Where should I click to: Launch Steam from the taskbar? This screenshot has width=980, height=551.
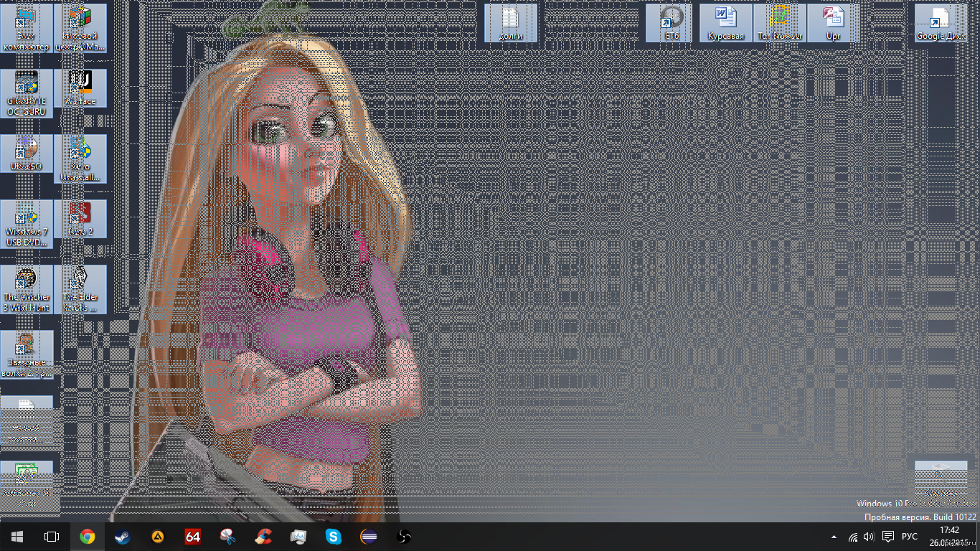[122, 537]
